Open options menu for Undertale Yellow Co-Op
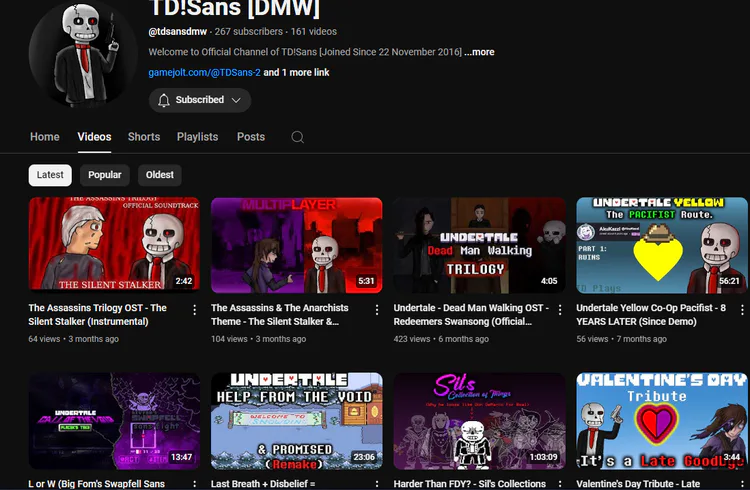This screenshot has width=750, height=490. click(x=742, y=310)
